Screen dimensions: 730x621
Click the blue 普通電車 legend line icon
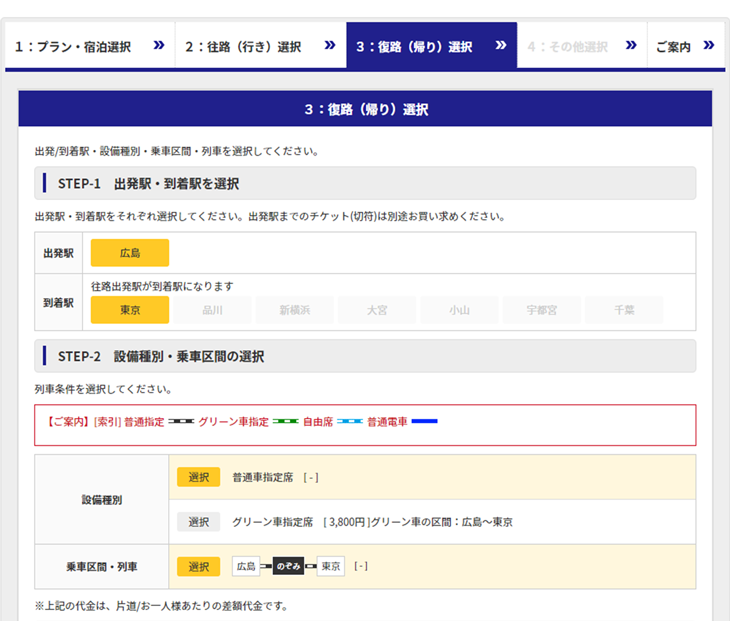click(425, 422)
